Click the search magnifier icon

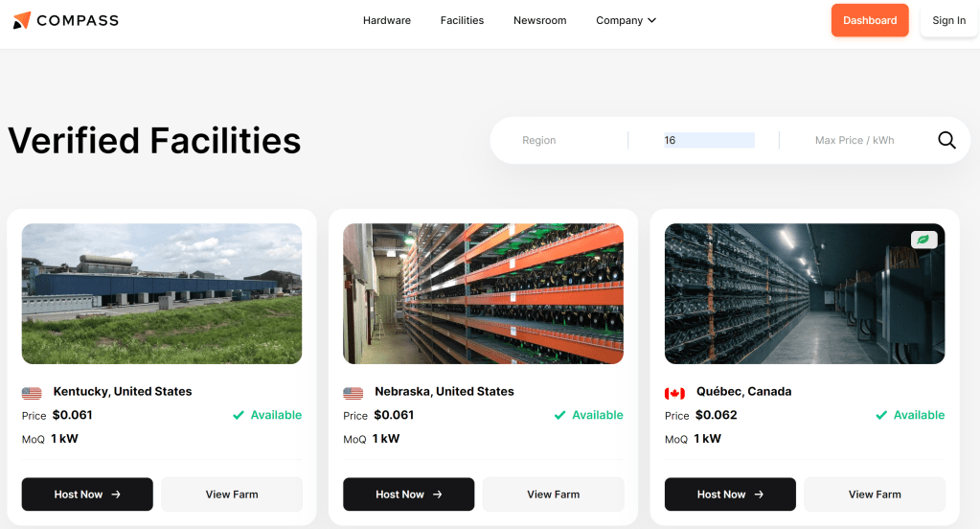pyautogui.click(x=946, y=140)
